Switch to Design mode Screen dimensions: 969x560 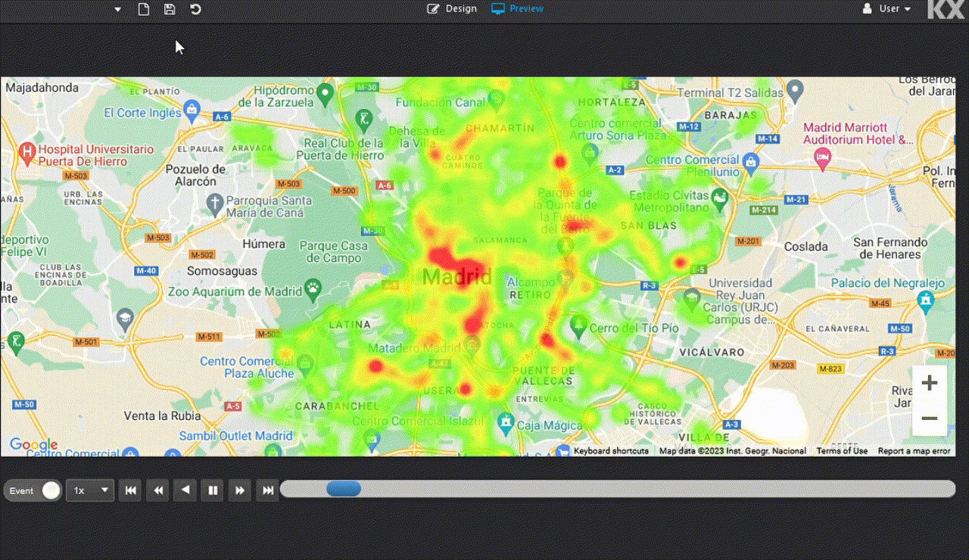[452, 9]
